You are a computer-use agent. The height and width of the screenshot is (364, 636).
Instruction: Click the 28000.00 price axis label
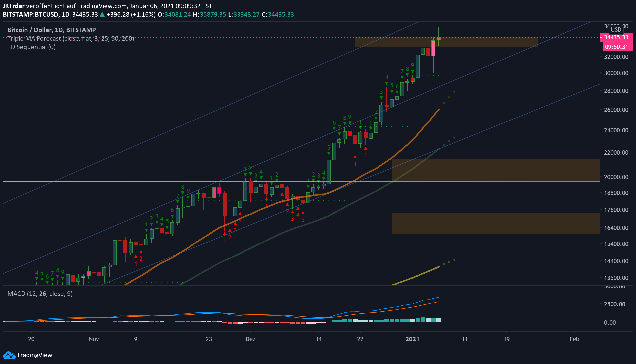[616, 91]
